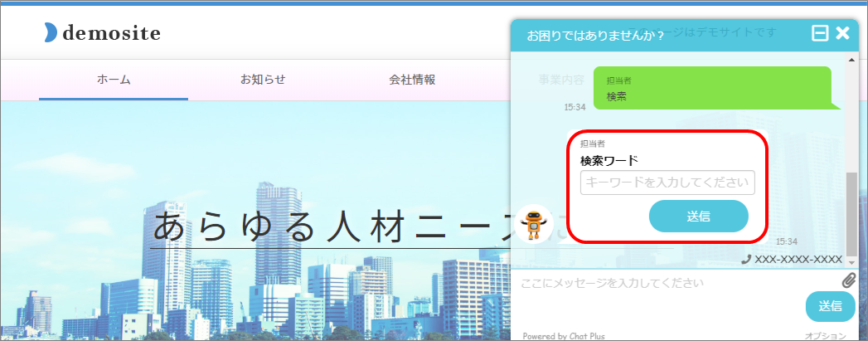Click the demosite logo
The height and width of the screenshot is (341, 868).
pyautogui.click(x=103, y=34)
